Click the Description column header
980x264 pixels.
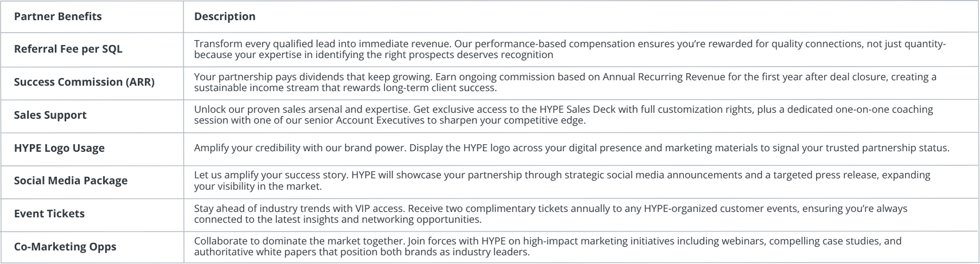coord(225,16)
